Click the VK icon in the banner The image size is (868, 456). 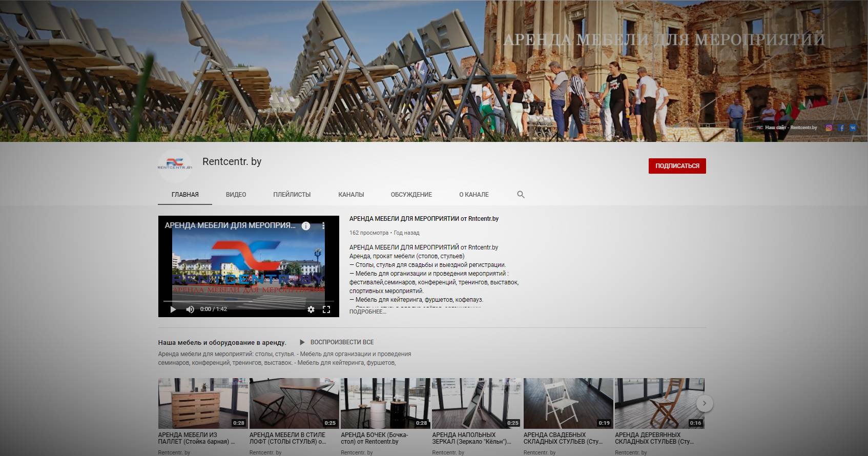coord(853,128)
